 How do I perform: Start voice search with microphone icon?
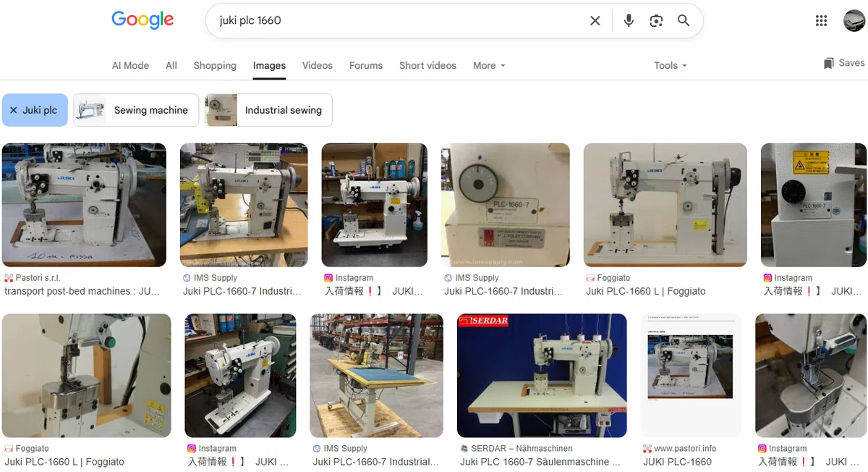coord(629,20)
